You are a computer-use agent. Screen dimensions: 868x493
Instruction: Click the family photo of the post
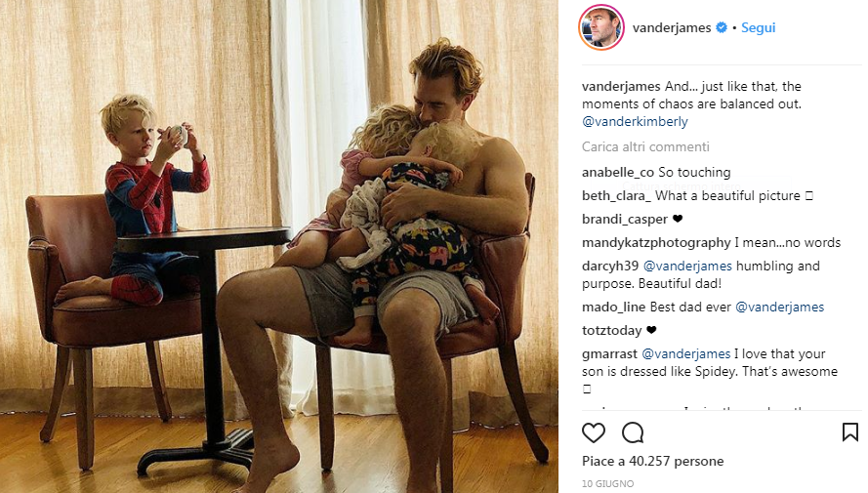pos(279,246)
